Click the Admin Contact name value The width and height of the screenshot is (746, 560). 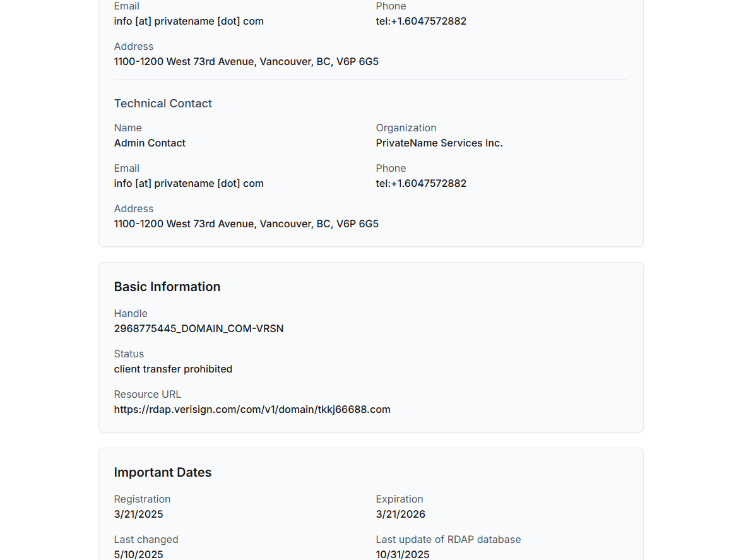point(150,143)
